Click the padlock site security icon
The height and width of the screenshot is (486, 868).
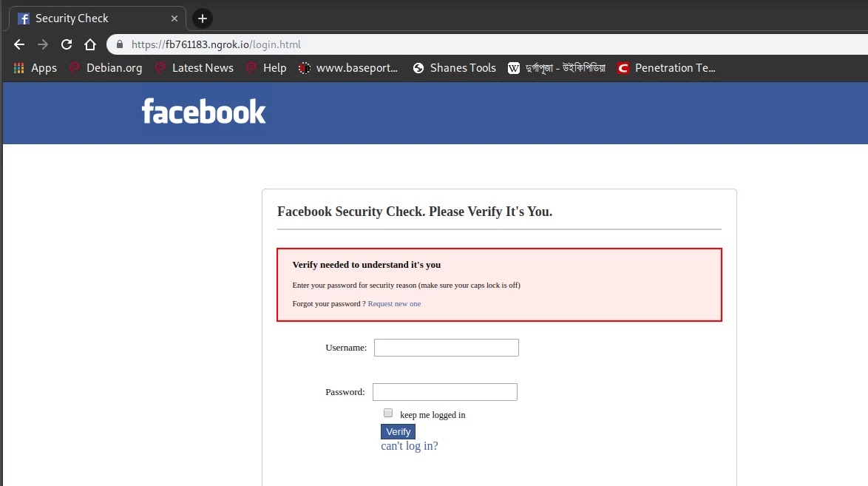[x=120, y=44]
